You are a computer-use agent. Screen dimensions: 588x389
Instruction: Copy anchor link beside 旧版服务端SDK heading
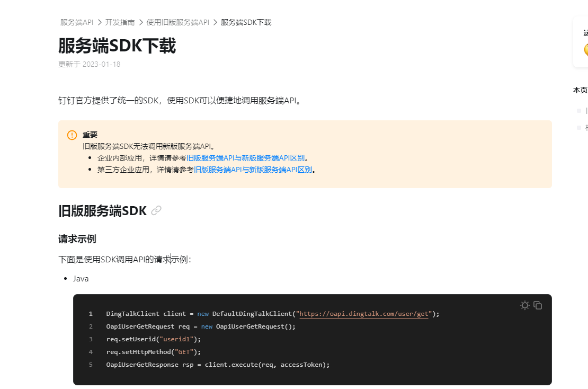pos(156,210)
